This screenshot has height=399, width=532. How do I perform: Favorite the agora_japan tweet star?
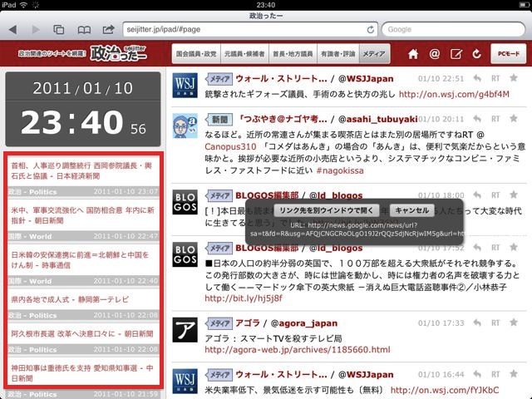(514, 323)
